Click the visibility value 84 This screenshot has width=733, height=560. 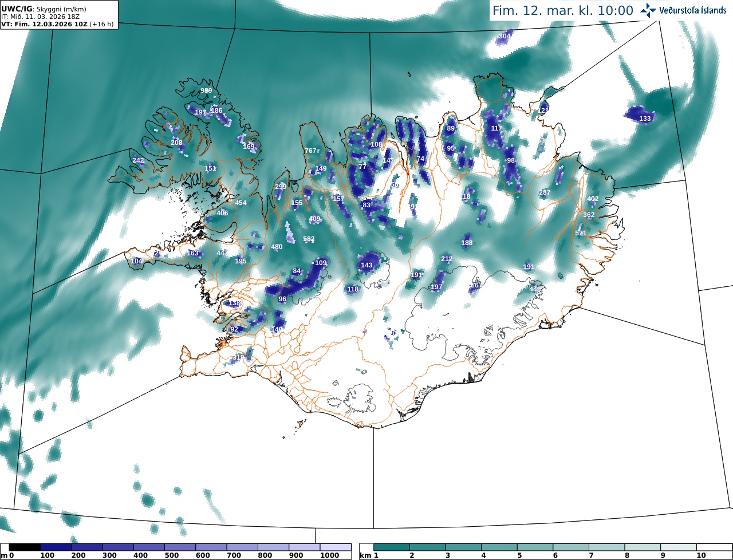click(297, 271)
